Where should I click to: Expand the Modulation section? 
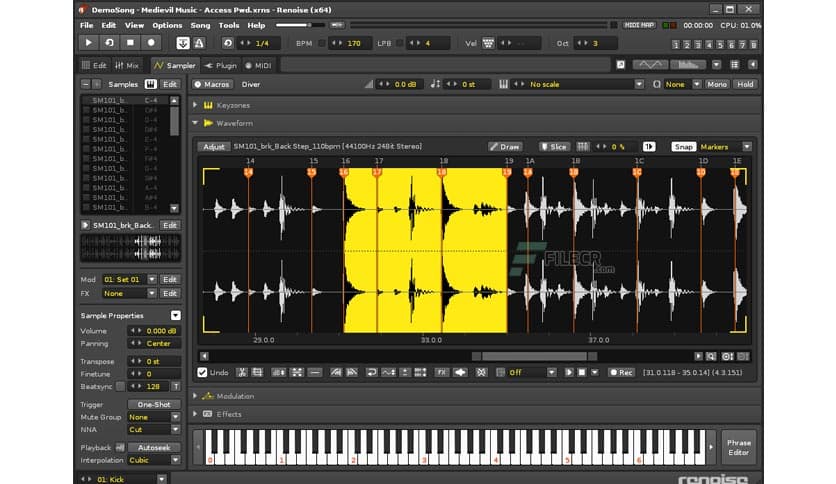[195, 396]
